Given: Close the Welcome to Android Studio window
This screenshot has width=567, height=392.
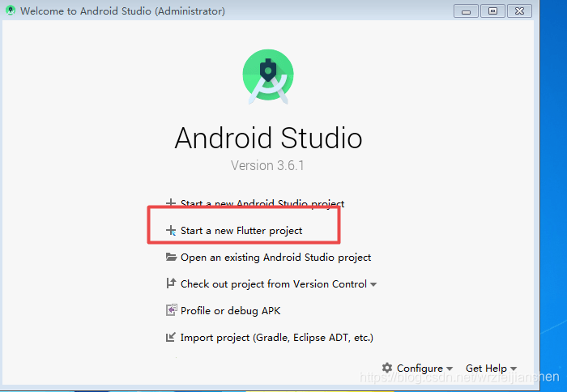Looking at the screenshot, I should 519,11.
